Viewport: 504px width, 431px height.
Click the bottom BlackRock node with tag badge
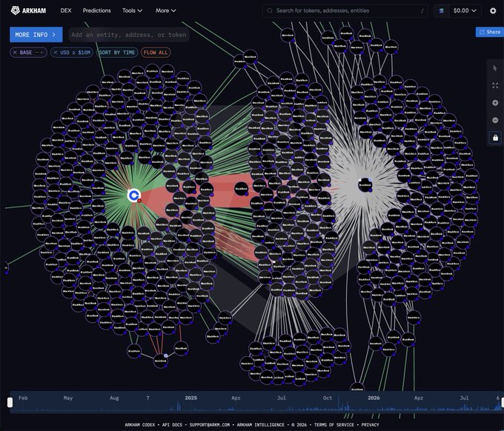click(x=160, y=361)
